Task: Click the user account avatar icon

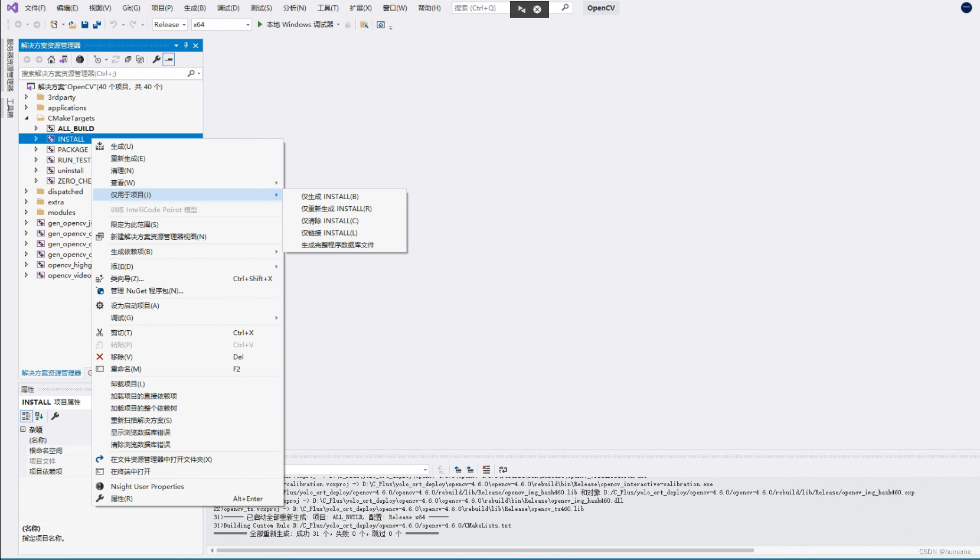Action: (966, 8)
